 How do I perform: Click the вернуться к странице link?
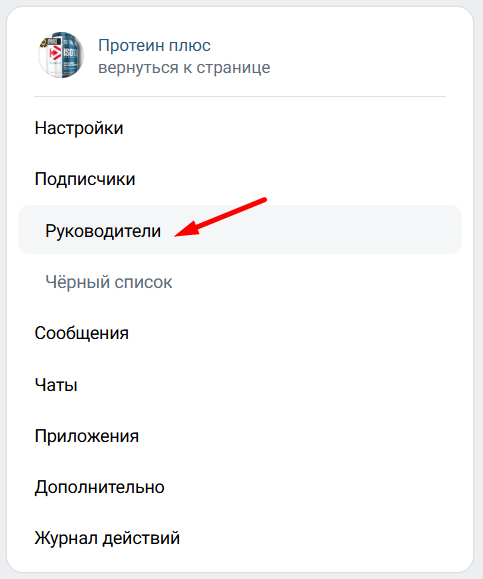click(184, 68)
